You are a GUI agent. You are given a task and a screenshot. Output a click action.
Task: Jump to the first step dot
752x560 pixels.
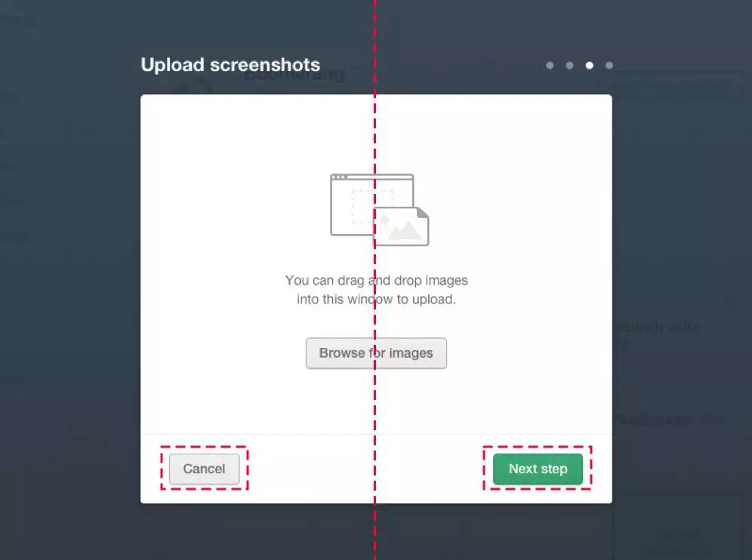550,65
